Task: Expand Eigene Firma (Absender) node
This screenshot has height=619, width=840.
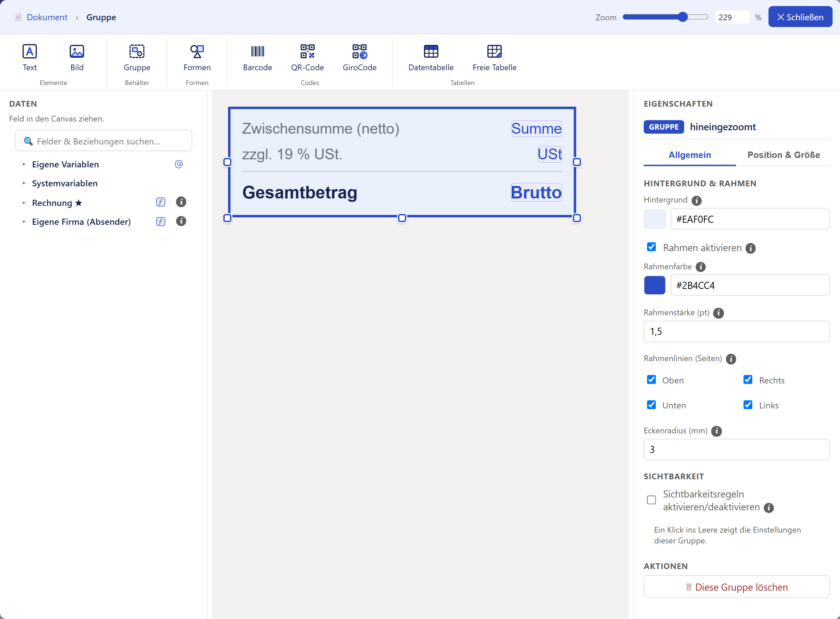Action: (x=24, y=221)
